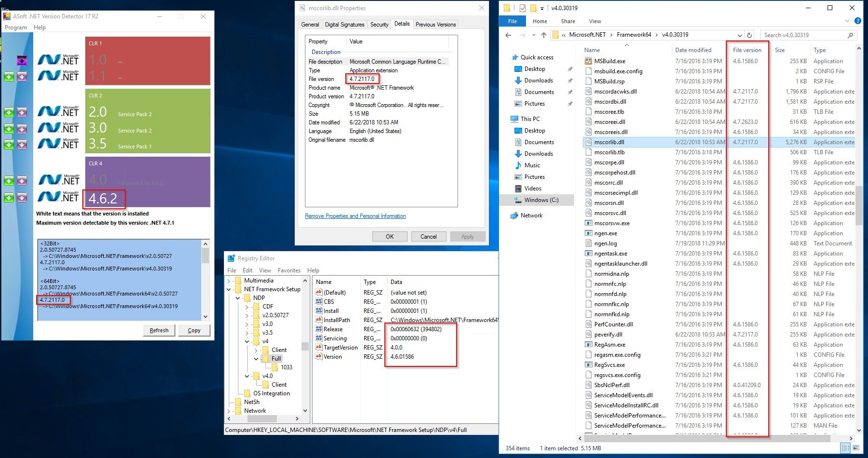This screenshot has width=868, height=458.
Task: Click the blue Help icon in File Explorer
Action: click(857, 21)
